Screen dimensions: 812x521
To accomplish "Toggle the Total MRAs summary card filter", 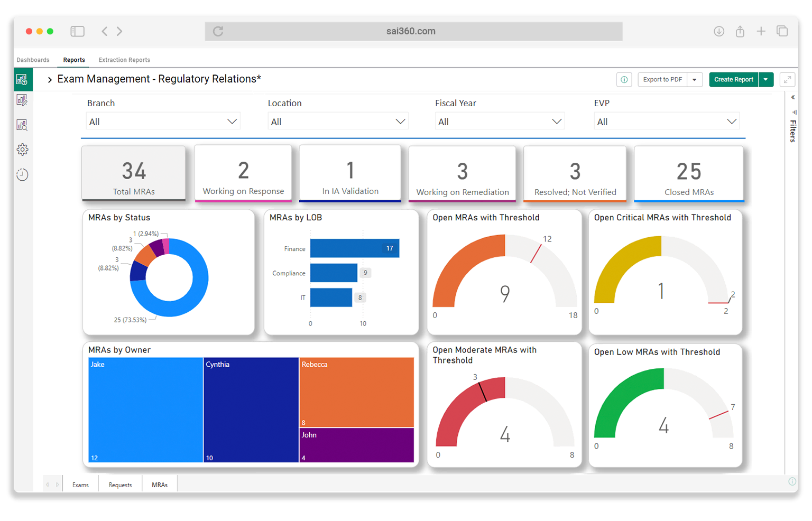I will pos(133,174).
